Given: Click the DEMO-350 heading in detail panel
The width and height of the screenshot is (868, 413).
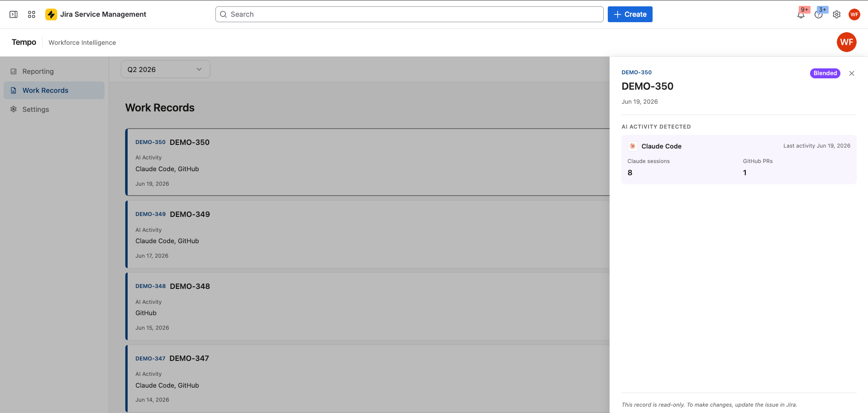Looking at the screenshot, I should coord(648,86).
